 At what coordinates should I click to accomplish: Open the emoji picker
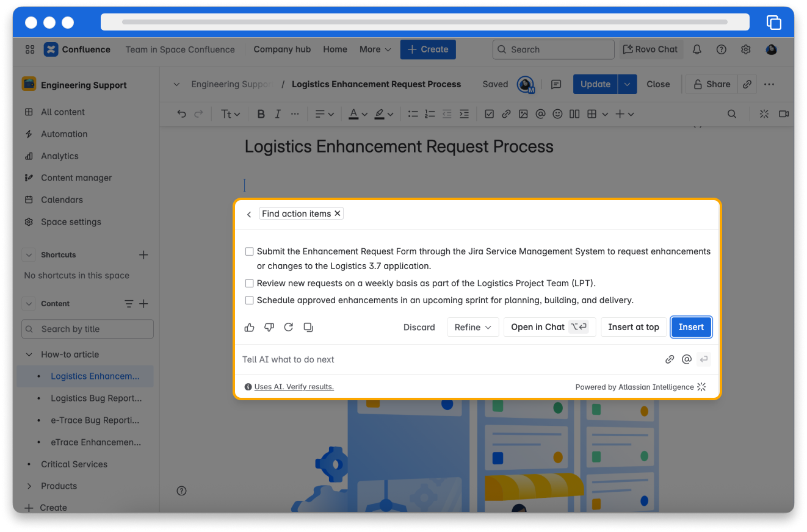pyautogui.click(x=557, y=113)
